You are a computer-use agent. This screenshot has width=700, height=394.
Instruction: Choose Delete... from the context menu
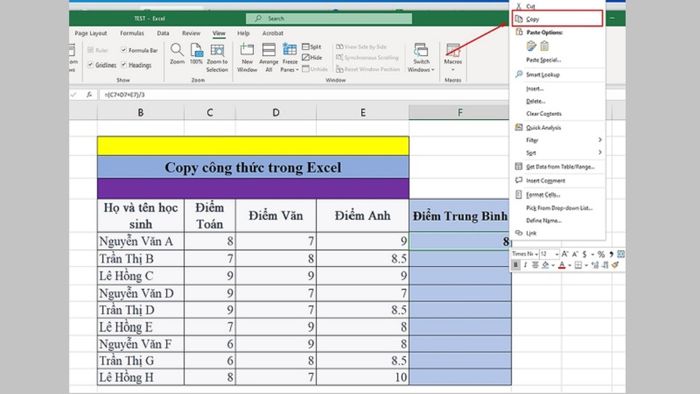[x=535, y=101]
